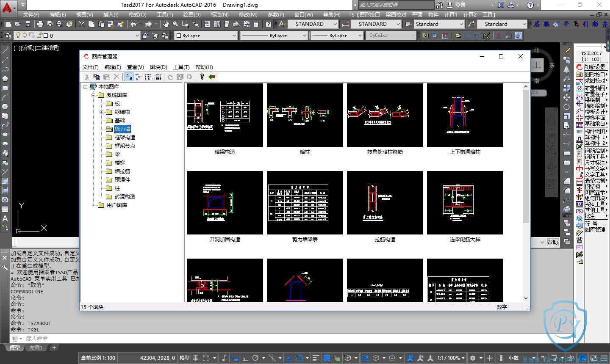Switch library view to list mode
610x364 pixels.
[148, 77]
